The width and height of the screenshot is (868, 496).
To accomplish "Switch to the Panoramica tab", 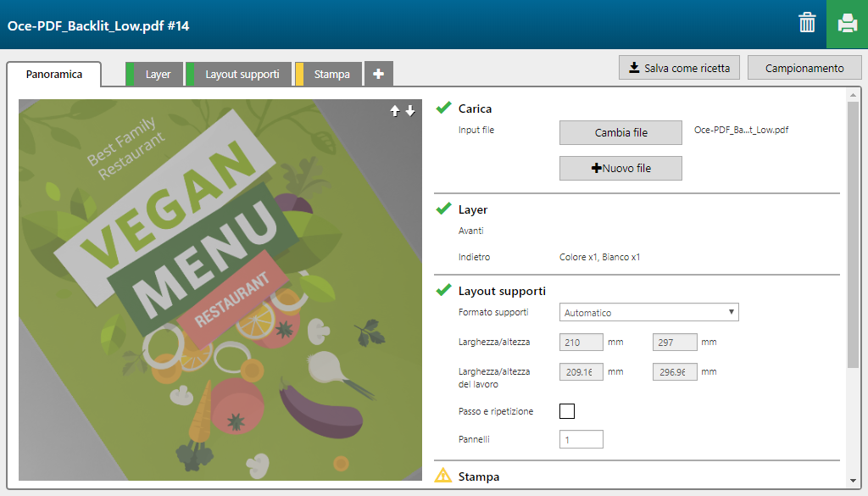I will pos(54,74).
